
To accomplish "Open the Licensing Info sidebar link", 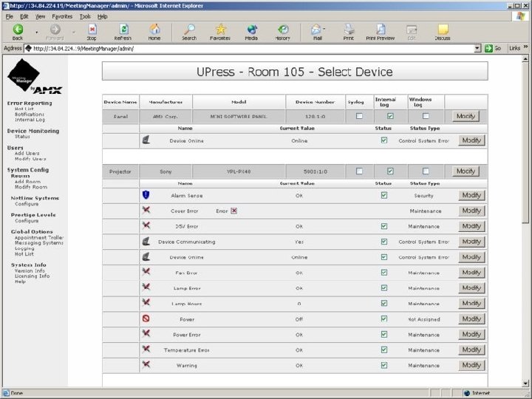I will pos(33,276).
